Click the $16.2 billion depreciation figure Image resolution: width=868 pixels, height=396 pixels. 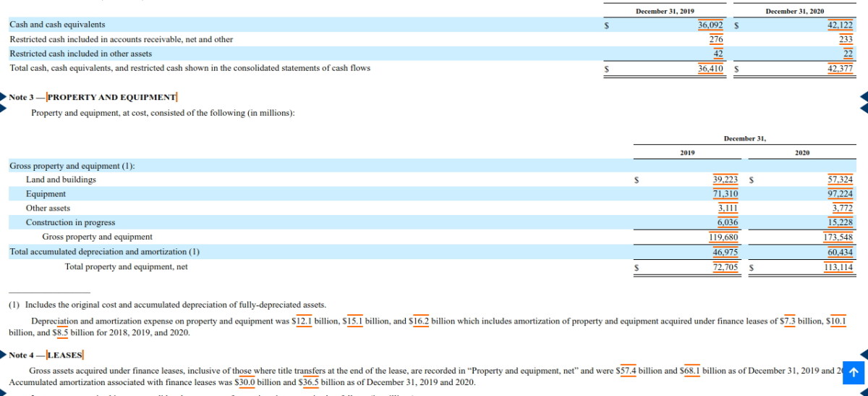tap(420, 320)
